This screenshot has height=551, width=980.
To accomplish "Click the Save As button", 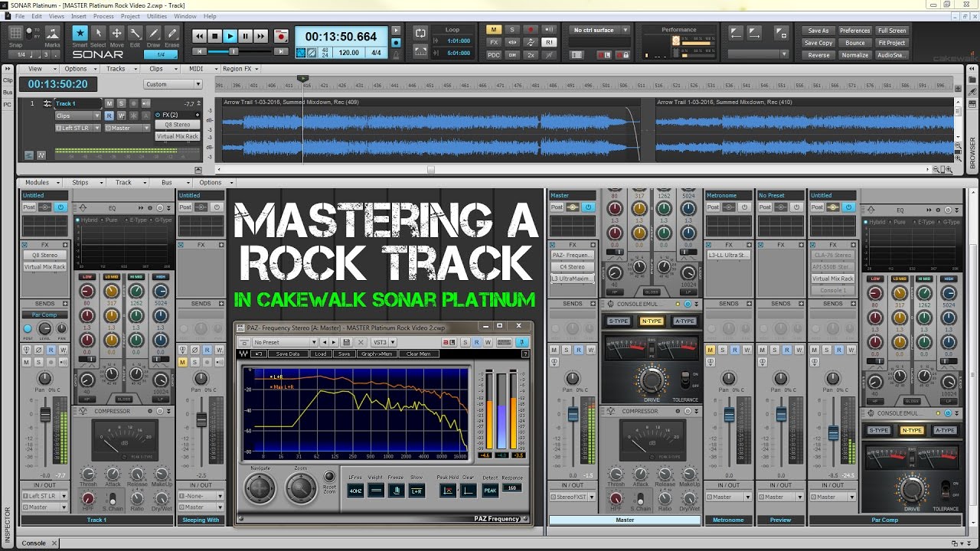I will 818,31.
